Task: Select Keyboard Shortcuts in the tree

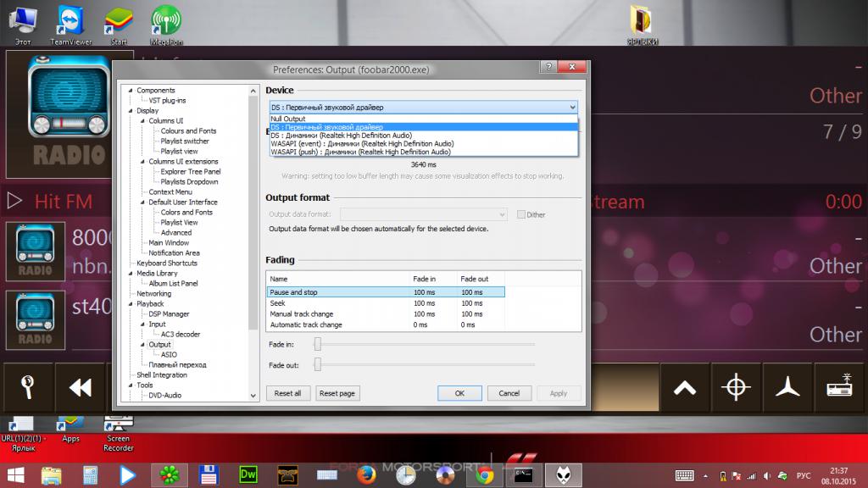Action: click(x=167, y=263)
